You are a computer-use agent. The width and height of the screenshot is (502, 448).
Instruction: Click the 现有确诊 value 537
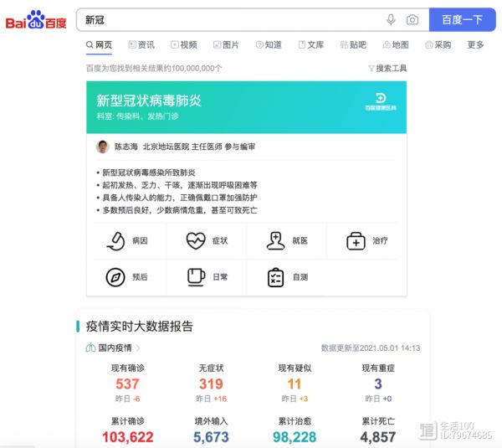(127, 384)
